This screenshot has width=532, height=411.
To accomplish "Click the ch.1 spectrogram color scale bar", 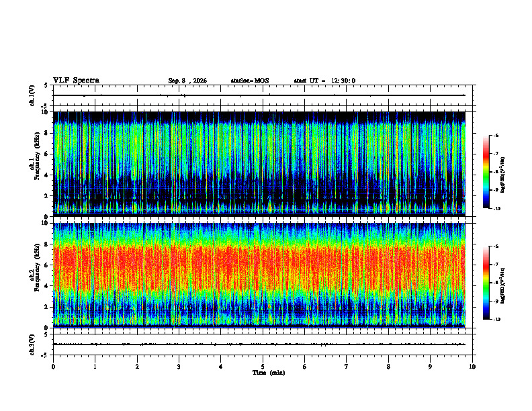I will point(486,172).
